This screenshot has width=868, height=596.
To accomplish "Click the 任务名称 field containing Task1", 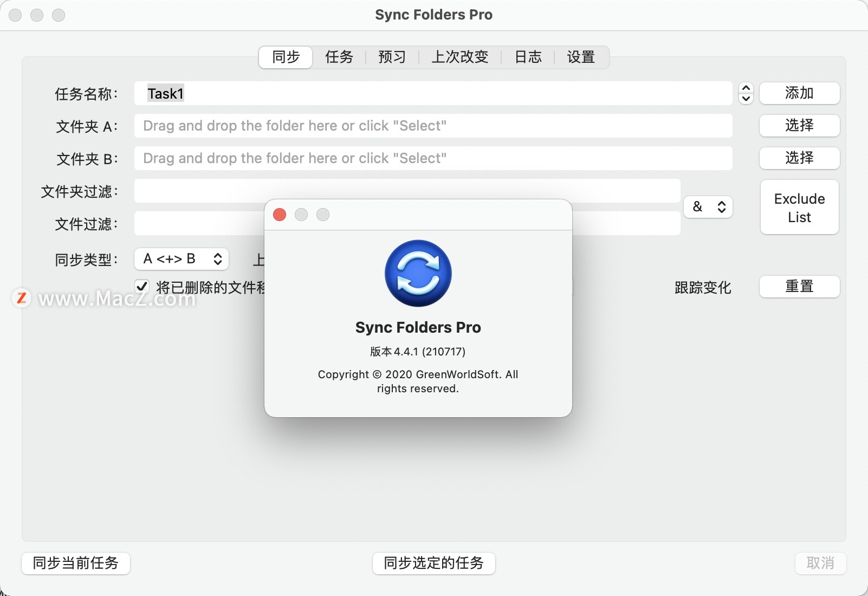I will [433, 93].
